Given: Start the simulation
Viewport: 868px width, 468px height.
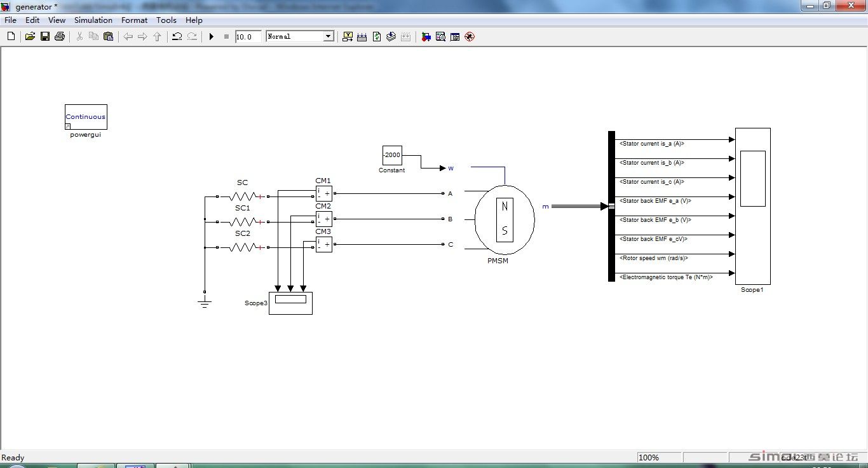Looking at the screenshot, I should tap(212, 36).
